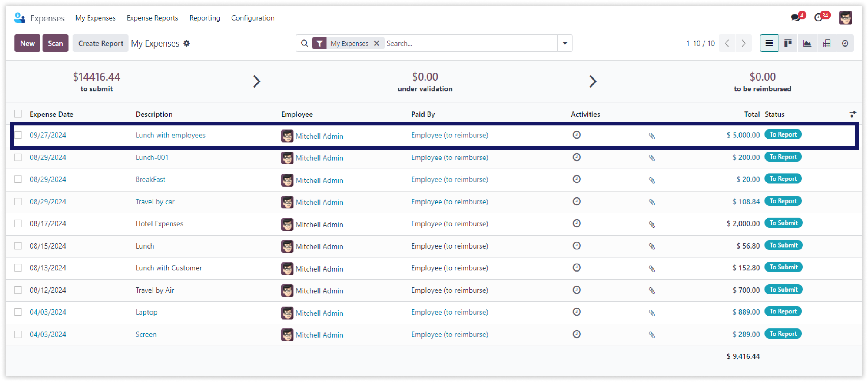Check the Laptop row checkbox

(18, 312)
